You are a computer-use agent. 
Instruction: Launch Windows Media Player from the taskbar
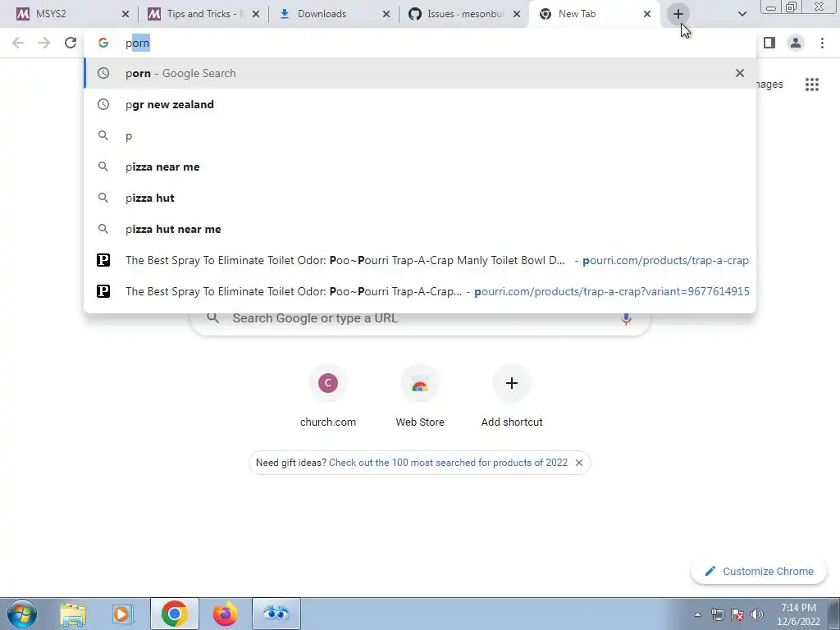point(123,614)
